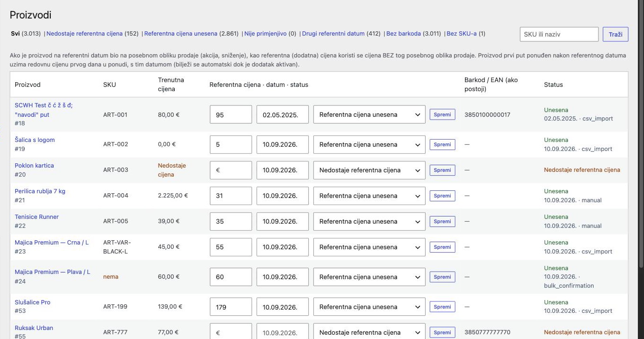This screenshot has height=339, width=644.
Task: Edit reference price 35 for Tenisice Runner
Action: click(x=231, y=221)
